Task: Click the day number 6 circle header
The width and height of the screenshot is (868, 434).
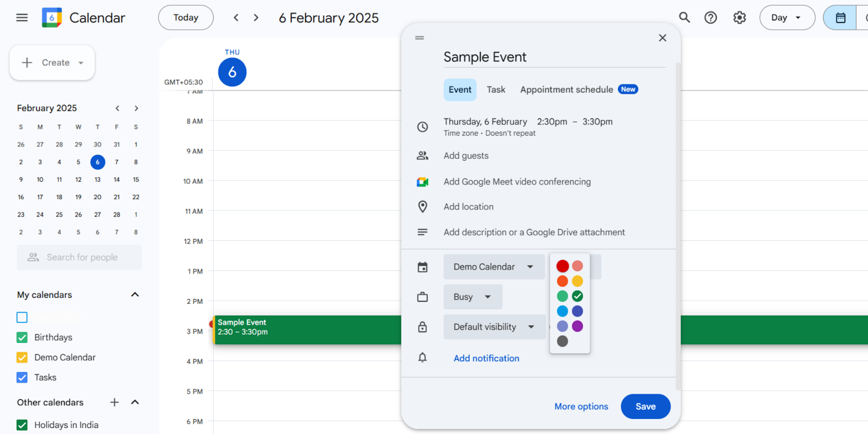Action: pos(232,72)
